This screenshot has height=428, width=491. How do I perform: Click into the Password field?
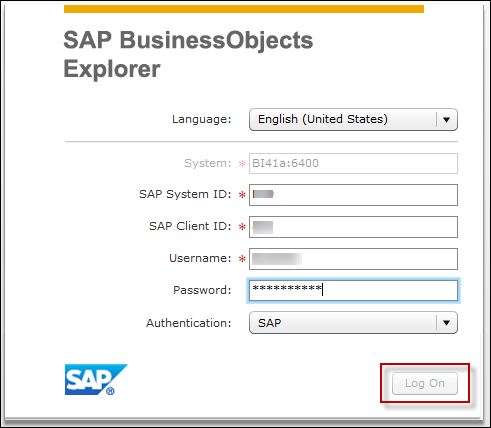coord(353,290)
